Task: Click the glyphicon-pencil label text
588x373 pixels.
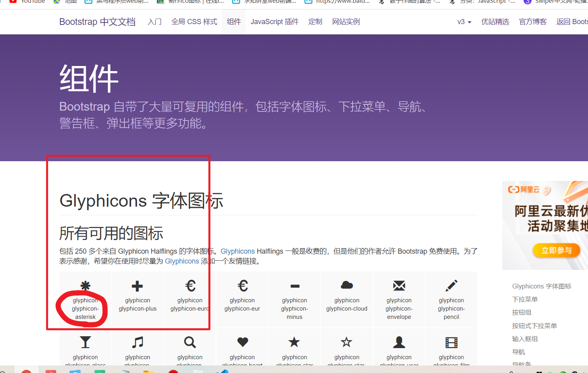Action: (x=451, y=313)
